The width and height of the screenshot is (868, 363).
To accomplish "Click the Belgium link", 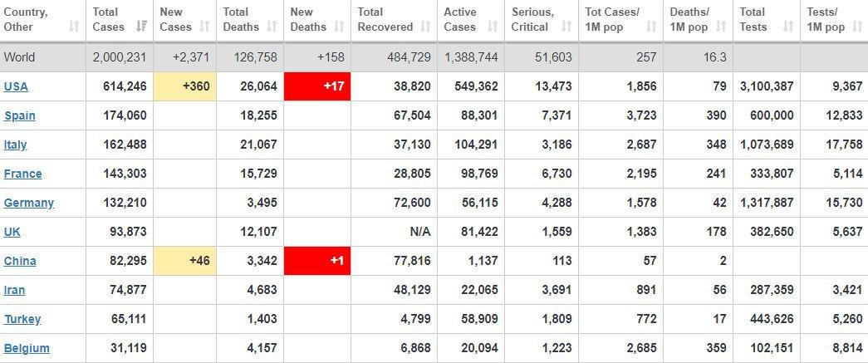I will (x=27, y=348).
